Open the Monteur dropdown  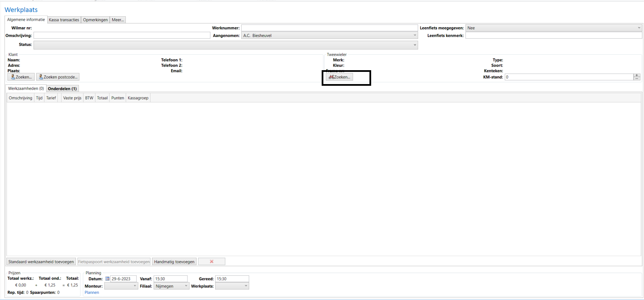click(135, 286)
